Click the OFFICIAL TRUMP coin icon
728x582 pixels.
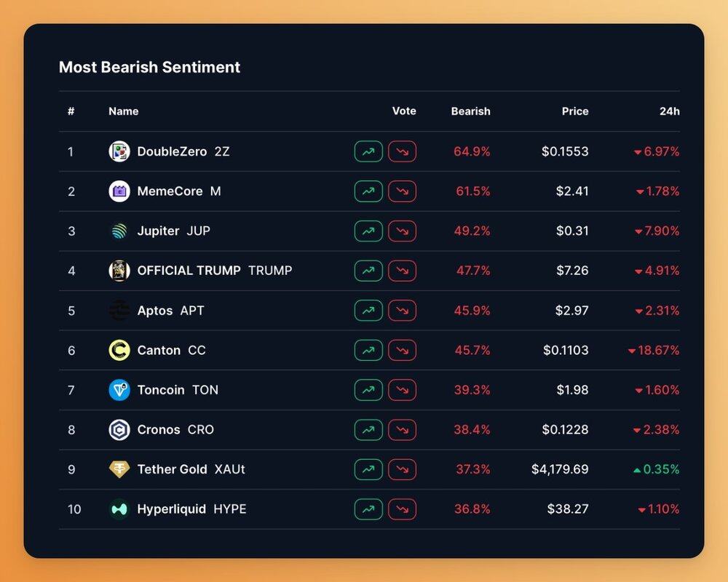(x=119, y=271)
